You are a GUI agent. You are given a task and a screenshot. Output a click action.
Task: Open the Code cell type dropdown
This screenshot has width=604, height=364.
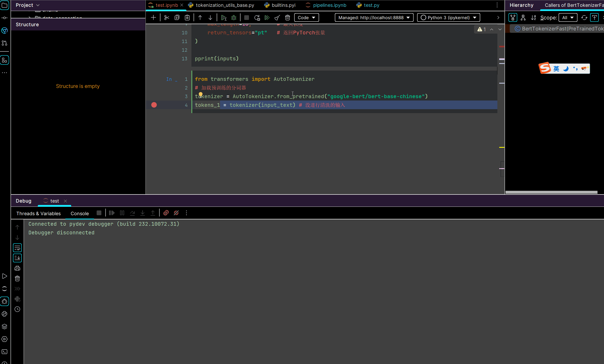306,18
